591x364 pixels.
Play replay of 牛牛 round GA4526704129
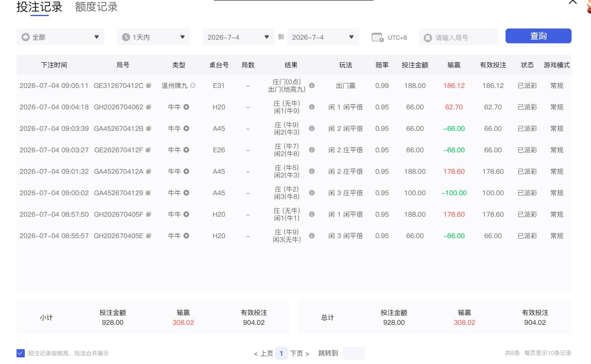pyautogui.click(x=186, y=193)
